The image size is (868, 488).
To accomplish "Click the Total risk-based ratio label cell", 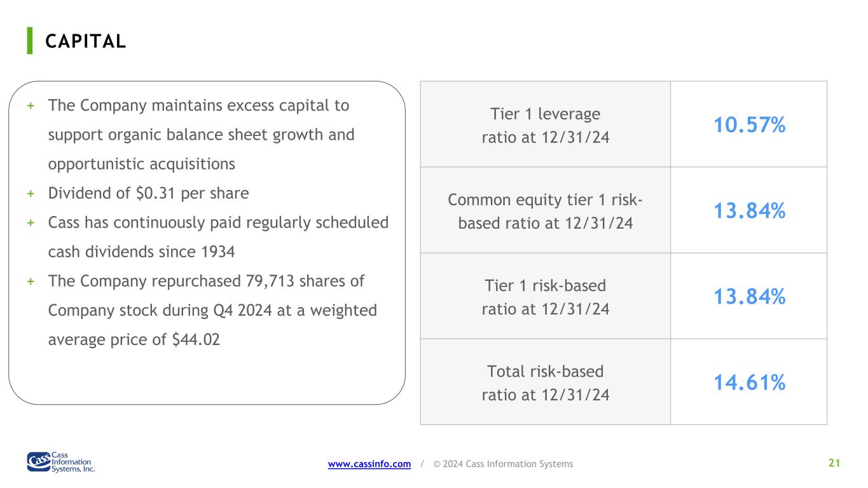I will click(x=545, y=382).
